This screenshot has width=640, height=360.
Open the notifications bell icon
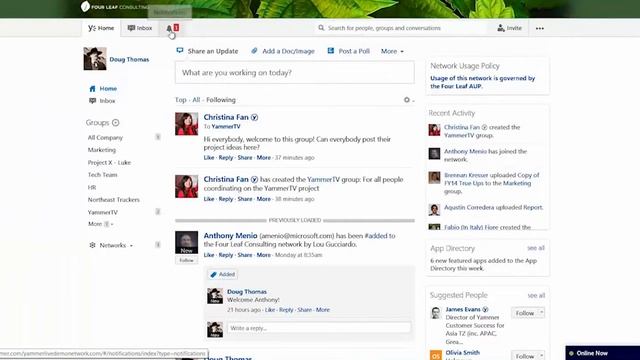169,28
